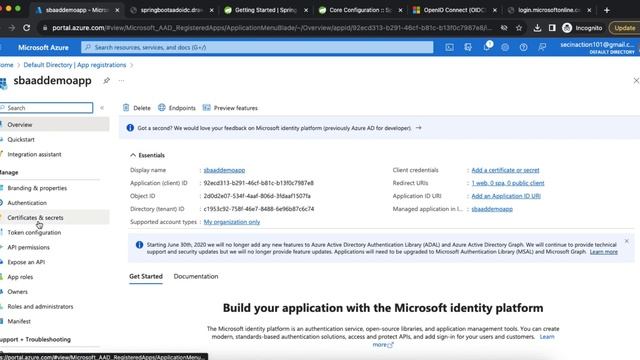Go to Default Directory App registrations breadcrumb
This screenshot has width=640, height=360.
click(75, 65)
